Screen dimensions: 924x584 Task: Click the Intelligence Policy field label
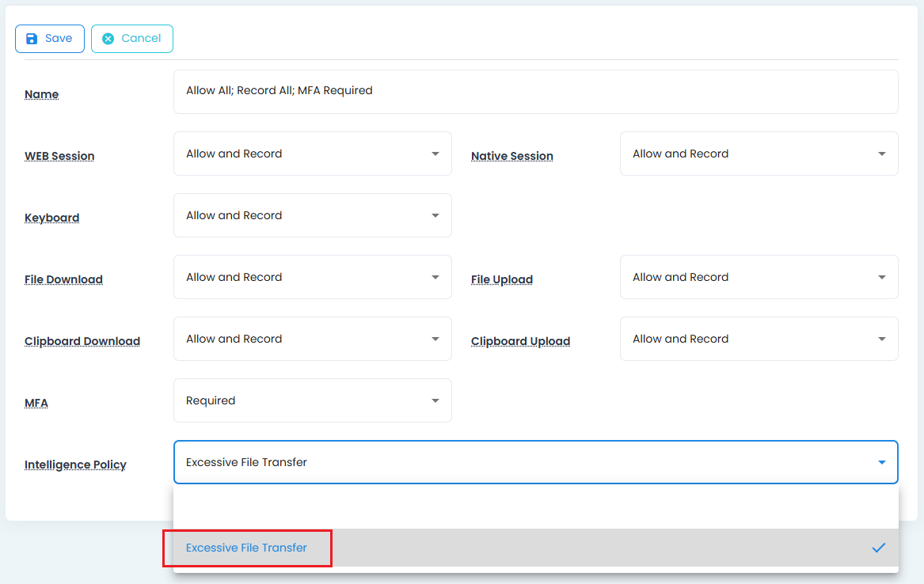pyautogui.click(x=75, y=465)
